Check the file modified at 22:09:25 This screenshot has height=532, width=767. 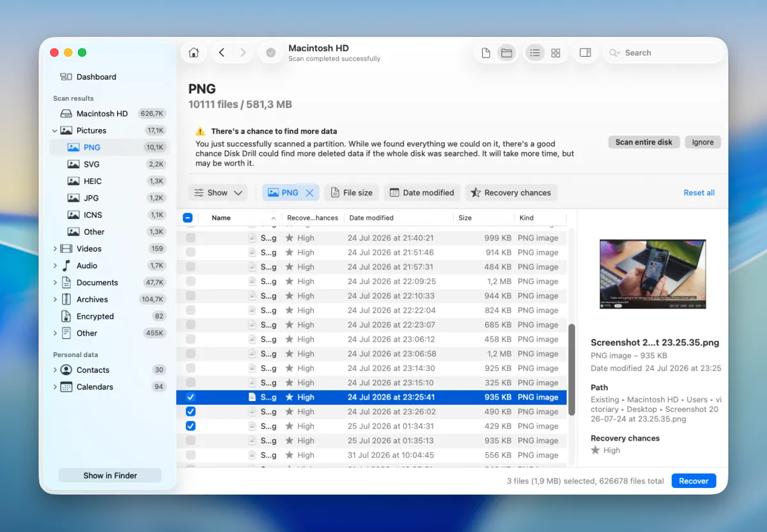click(190, 282)
